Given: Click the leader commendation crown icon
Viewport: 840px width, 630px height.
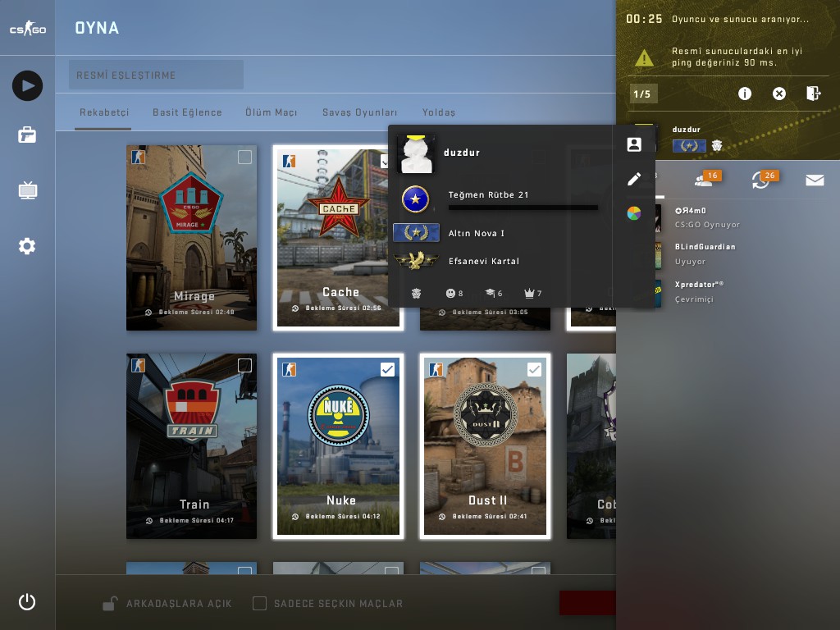Looking at the screenshot, I should tap(529, 293).
